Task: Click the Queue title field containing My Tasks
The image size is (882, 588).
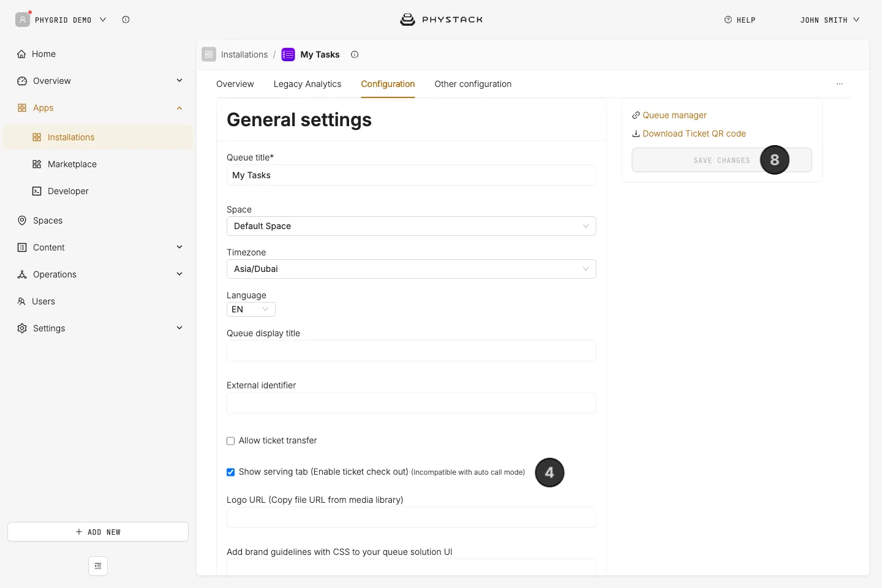Action: point(411,175)
